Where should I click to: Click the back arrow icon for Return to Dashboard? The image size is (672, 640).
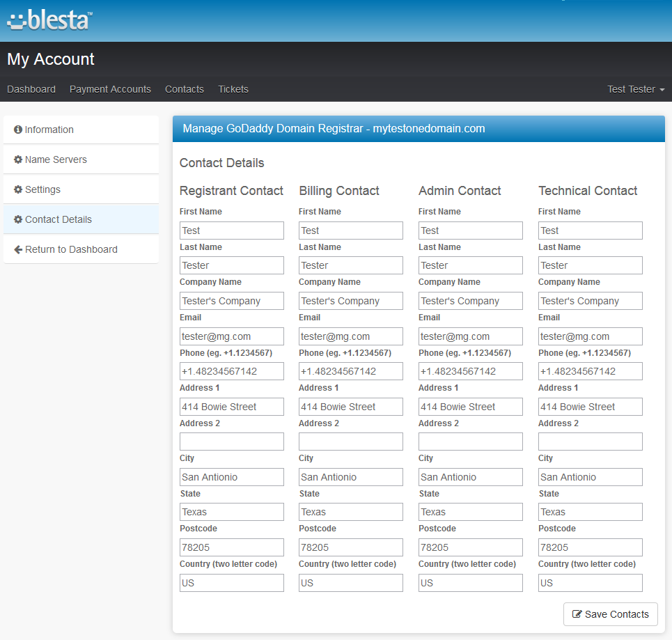18,249
